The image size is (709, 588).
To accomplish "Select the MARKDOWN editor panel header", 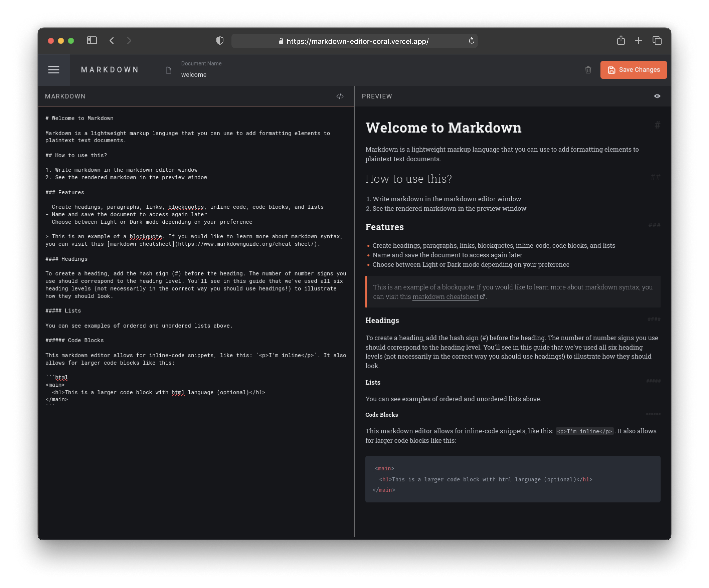I will tap(65, 96).
